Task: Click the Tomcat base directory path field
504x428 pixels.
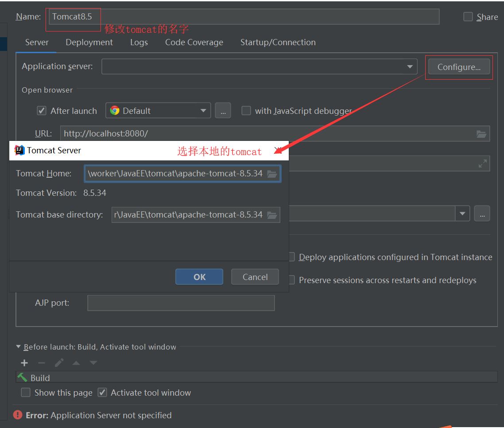Action: pyautogui.click(x=196, y=215)
